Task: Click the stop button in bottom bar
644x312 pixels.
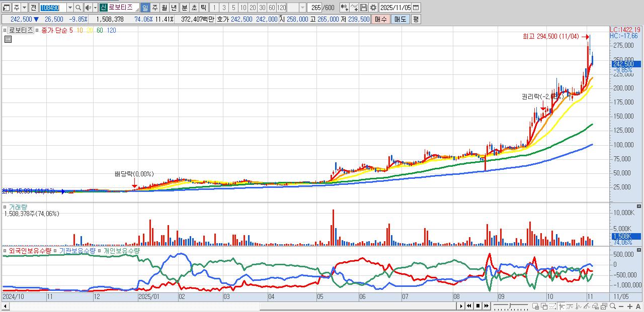Action: (478, 306)
